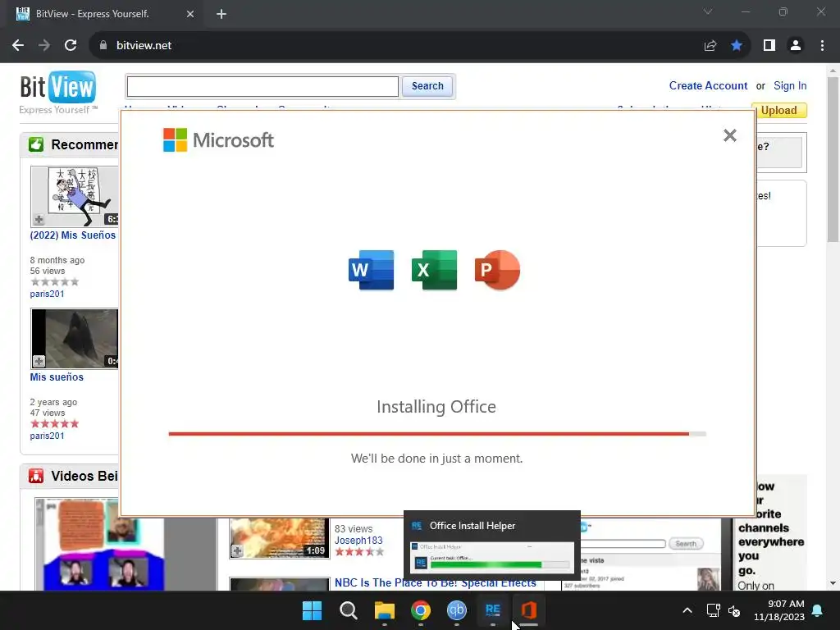Click the Word icon in installer
840x630 pixels.
[x=371, y=270]
